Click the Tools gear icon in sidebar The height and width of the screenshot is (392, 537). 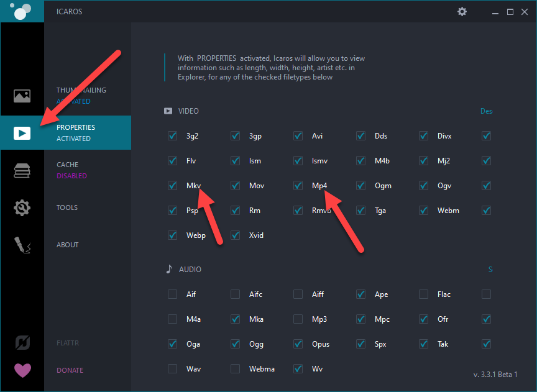(22, 207)
